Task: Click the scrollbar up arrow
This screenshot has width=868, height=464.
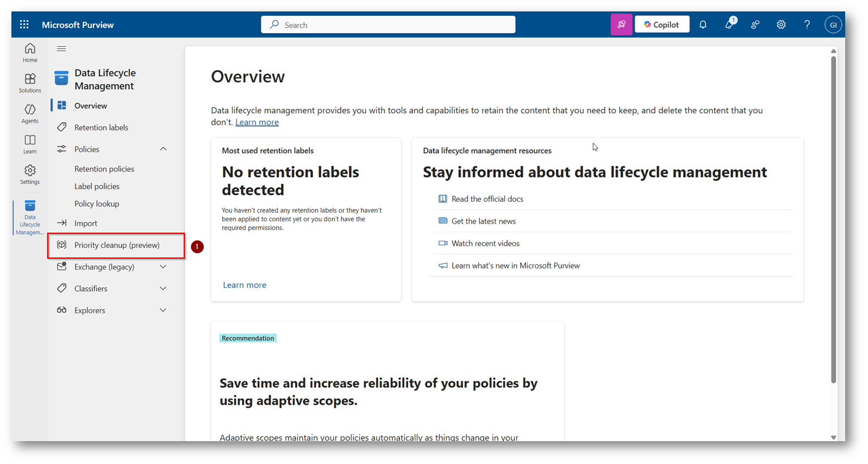Action: pyautogui.click(x=833, y=51)
